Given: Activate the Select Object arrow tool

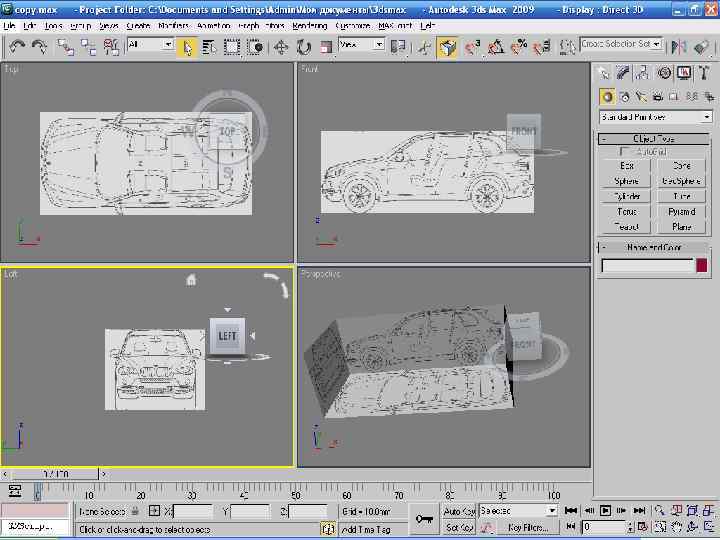Looking at the screenshot, I should pyautogui.click(x=187, y=46).
